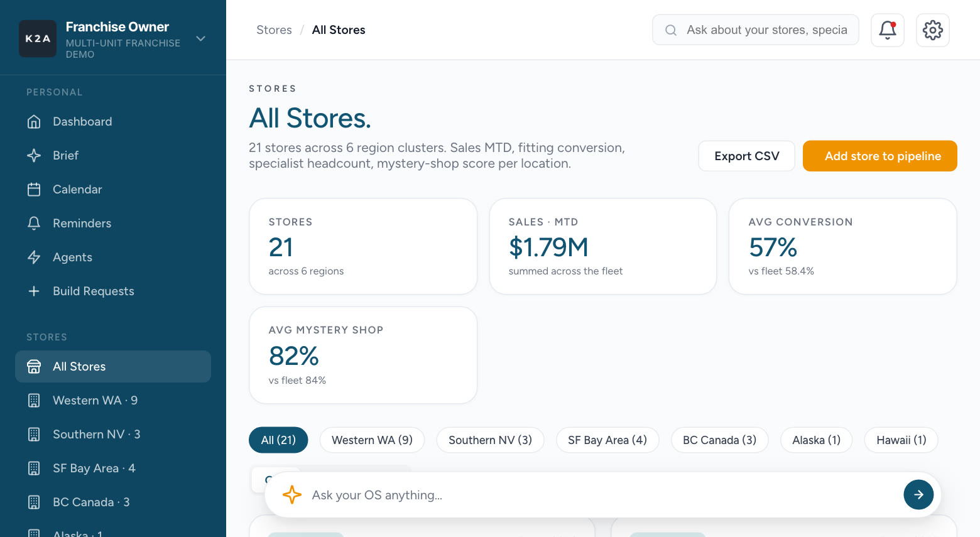The image size is (980, 537).
Task: Open the Calendar icon in sidebar
Action: [x=34, y=190]
